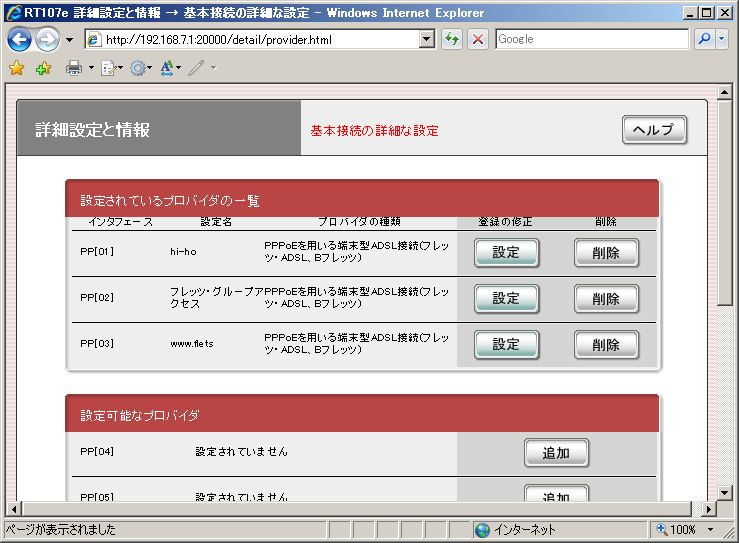Click 設定 button for PP[01] hi-ho
Screen dimensions: 739x543
click(506, 253)
